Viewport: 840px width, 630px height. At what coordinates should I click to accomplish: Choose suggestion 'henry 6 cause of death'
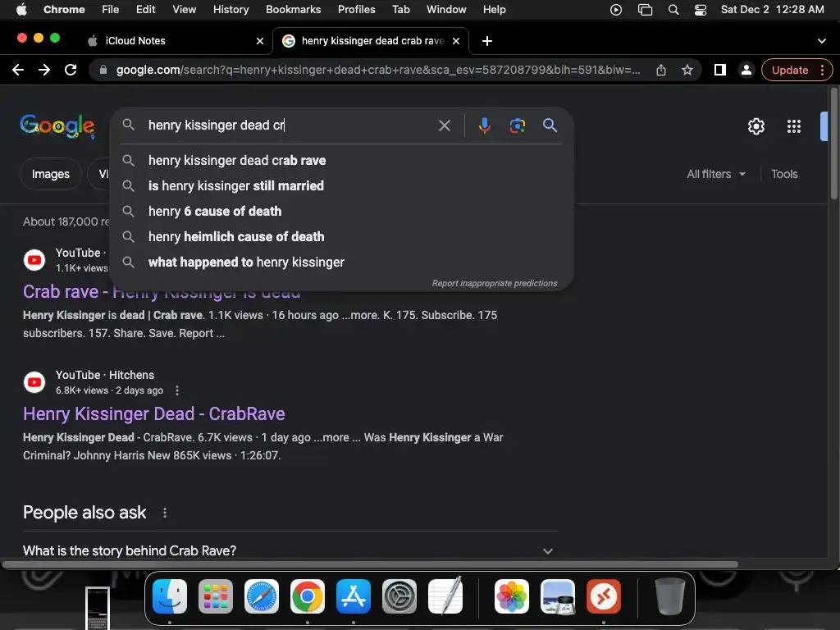[x=341, y=211]
